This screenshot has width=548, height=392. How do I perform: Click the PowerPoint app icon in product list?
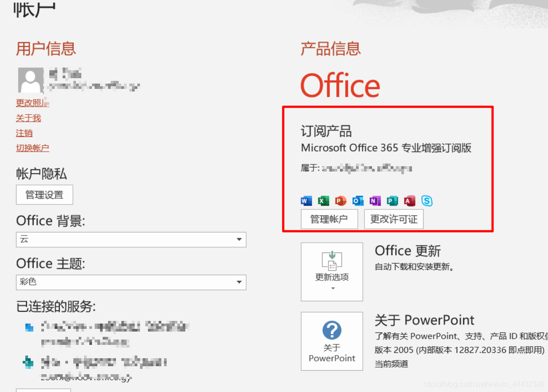tap(340, 201)
